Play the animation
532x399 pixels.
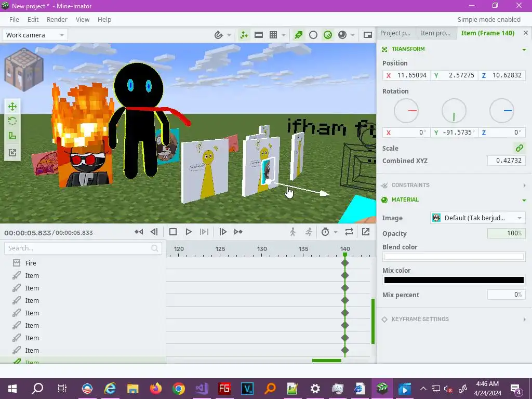(x=189, y=232)
